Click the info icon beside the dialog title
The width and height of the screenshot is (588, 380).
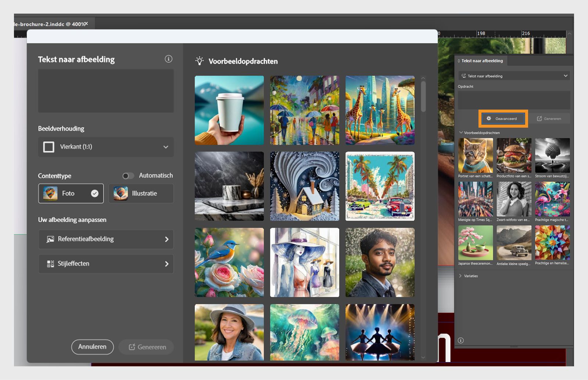168,59
